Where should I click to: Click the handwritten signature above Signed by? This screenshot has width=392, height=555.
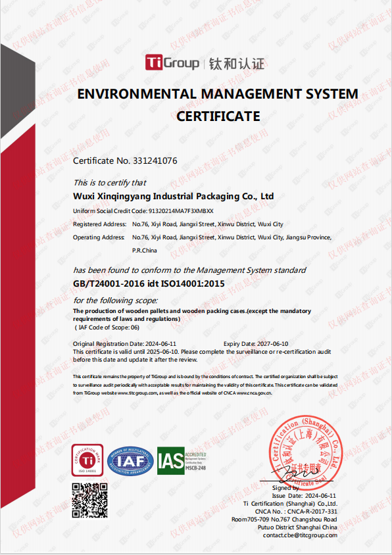[x=297, y=473]
